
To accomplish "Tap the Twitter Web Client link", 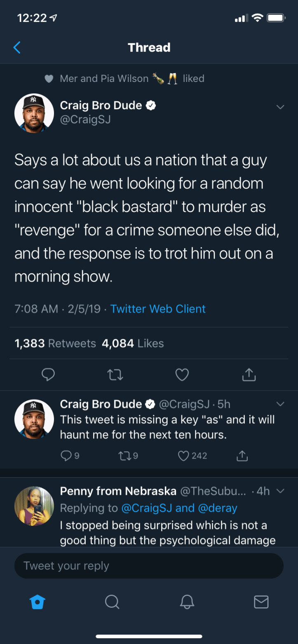I will pyautogui.click(x=158, y=309).
